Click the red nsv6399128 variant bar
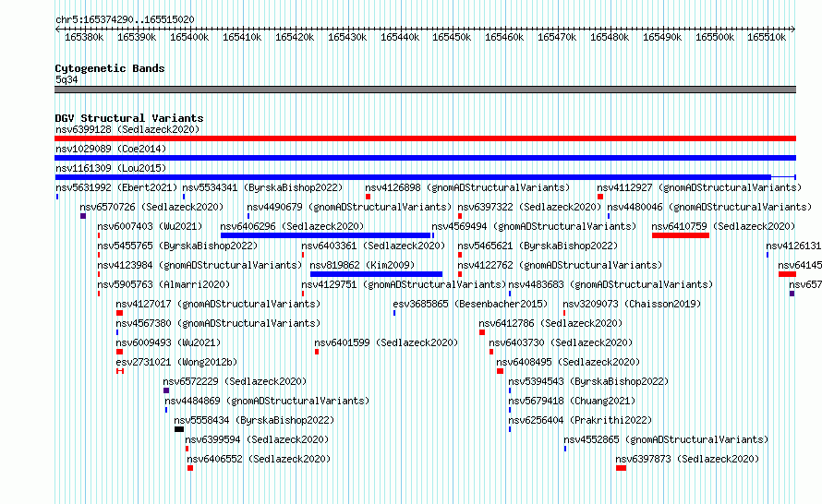This screenshot has width=822, height=504. [425, 138]
